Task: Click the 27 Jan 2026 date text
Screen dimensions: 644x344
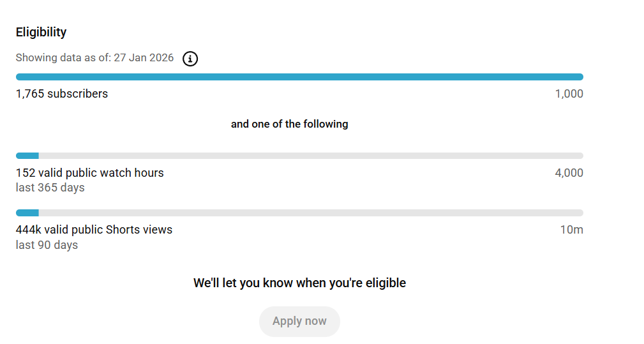Action: pyautogui.click(x=144, y=58)
